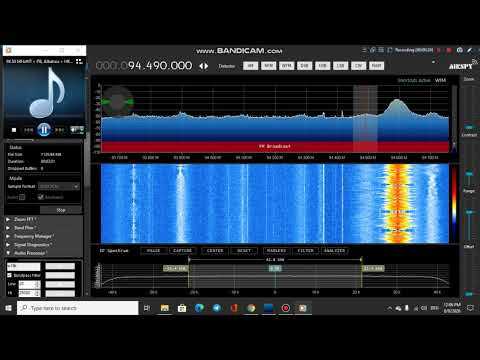Open Telegram from the taskbar
The width and height of the screenshot is (480, 360).
tap(217, 308)
